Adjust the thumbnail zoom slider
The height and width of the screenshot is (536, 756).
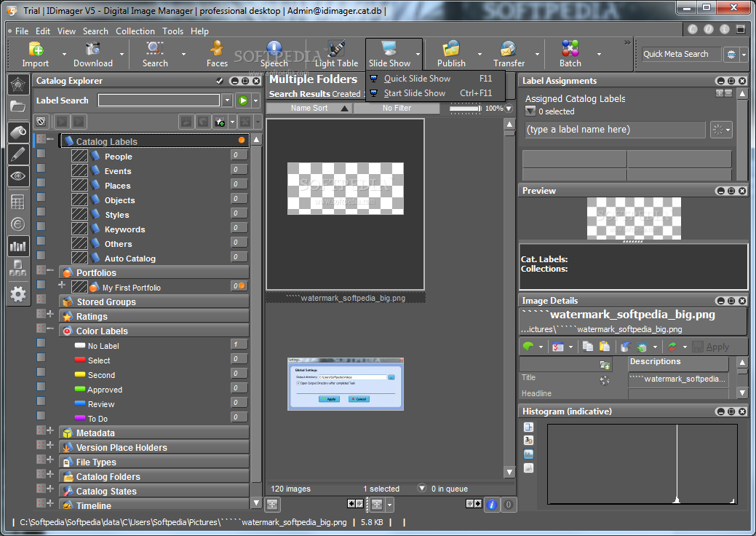pyautogui.click(x=465, y=109)
